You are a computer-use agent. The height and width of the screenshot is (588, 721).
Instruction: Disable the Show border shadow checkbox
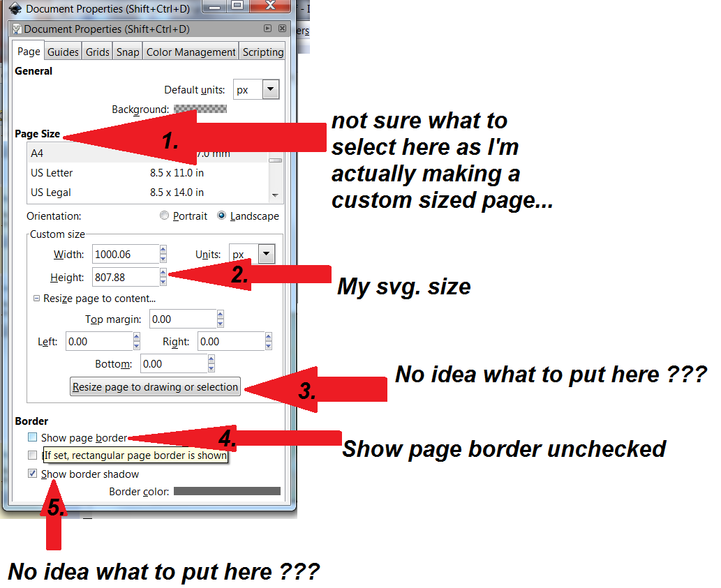[31, 473]
